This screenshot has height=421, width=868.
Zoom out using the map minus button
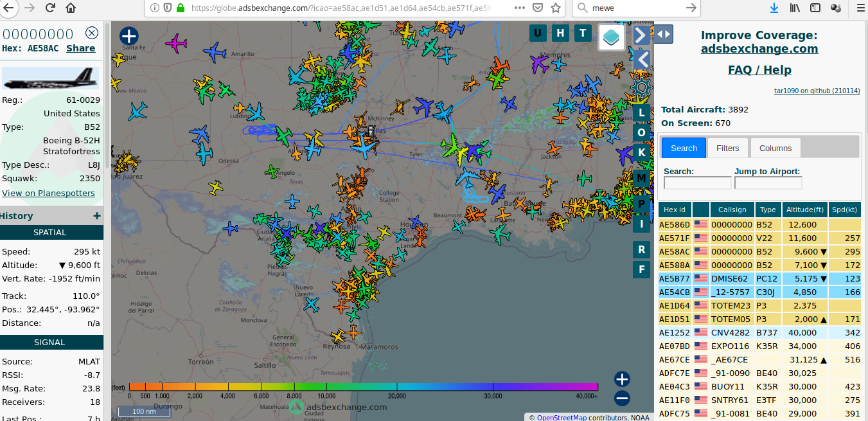tap(621, 399)
